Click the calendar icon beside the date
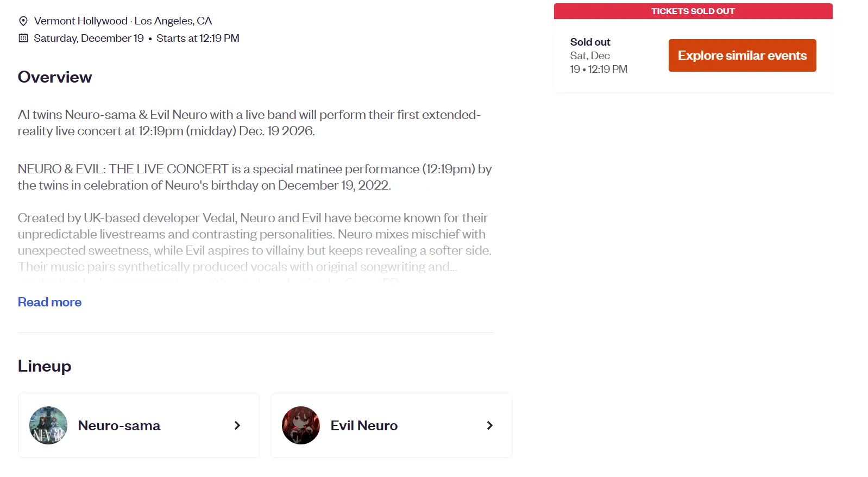The image size is (868, 477). pyautogui.click(x=23, y=38)
